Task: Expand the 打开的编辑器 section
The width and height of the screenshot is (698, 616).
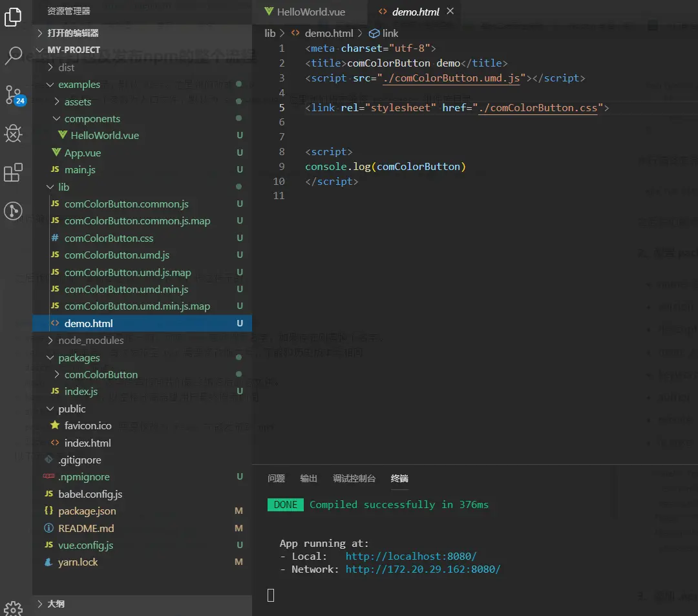Action: [142, 33]
